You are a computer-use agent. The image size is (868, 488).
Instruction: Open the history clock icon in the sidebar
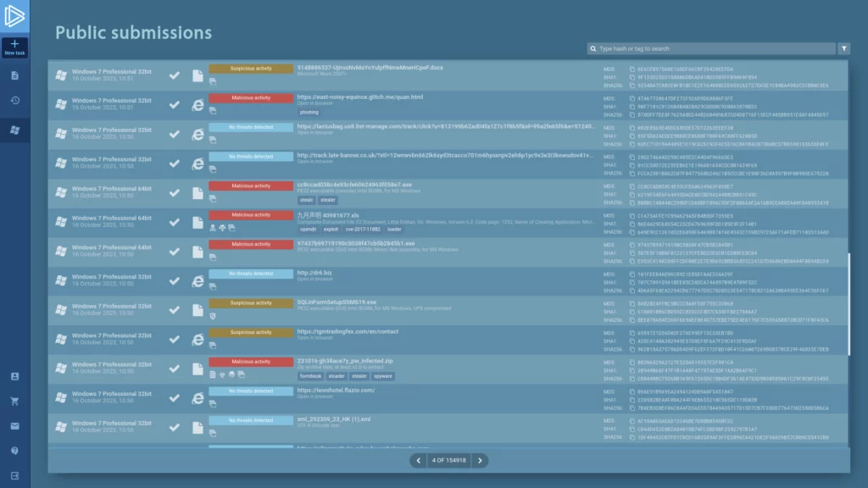14,101
